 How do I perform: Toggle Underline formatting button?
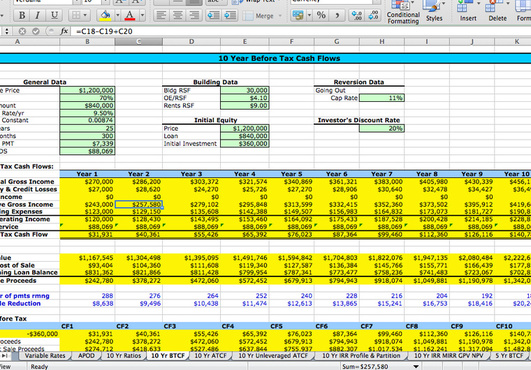(54, 15)
